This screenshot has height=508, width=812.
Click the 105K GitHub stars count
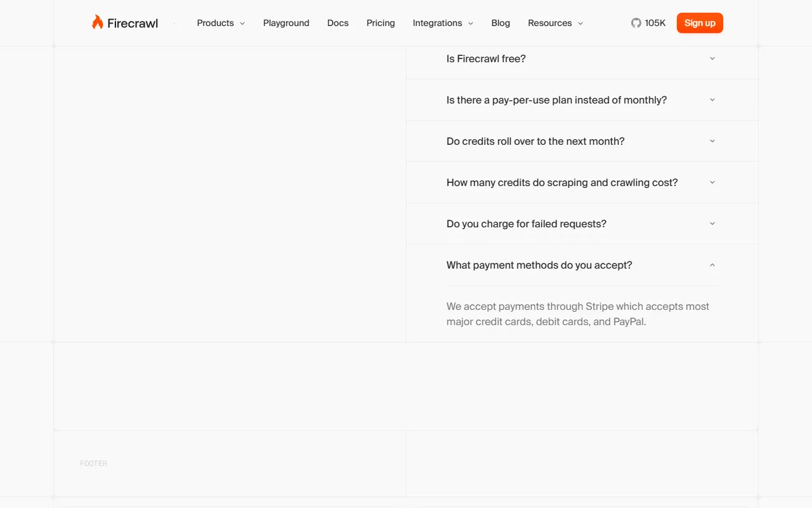(x=655, y=23)
